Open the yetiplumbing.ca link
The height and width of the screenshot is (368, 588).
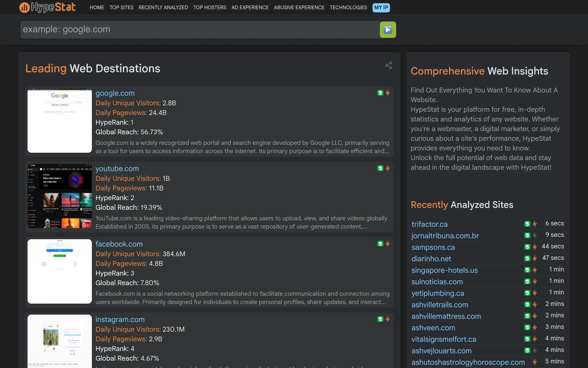point(438,293)
